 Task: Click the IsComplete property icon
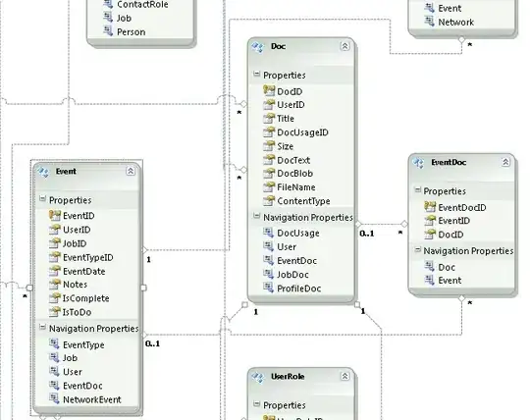54,297
